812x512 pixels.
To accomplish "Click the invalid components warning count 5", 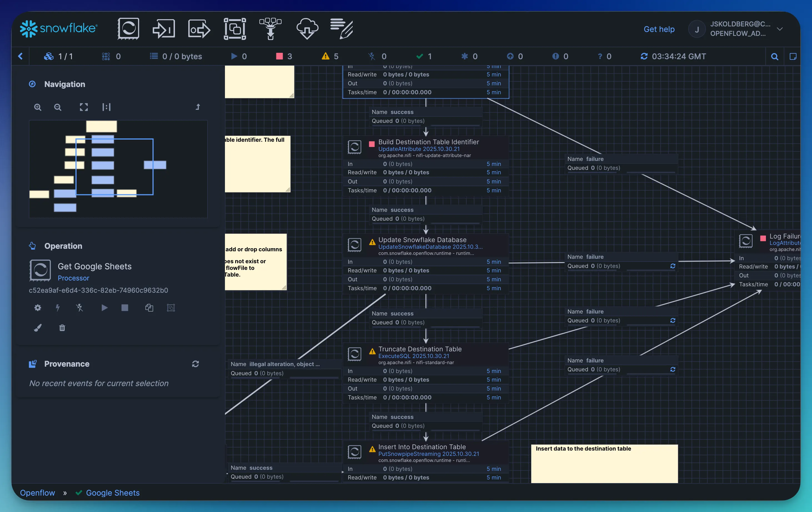I will 330,56.
